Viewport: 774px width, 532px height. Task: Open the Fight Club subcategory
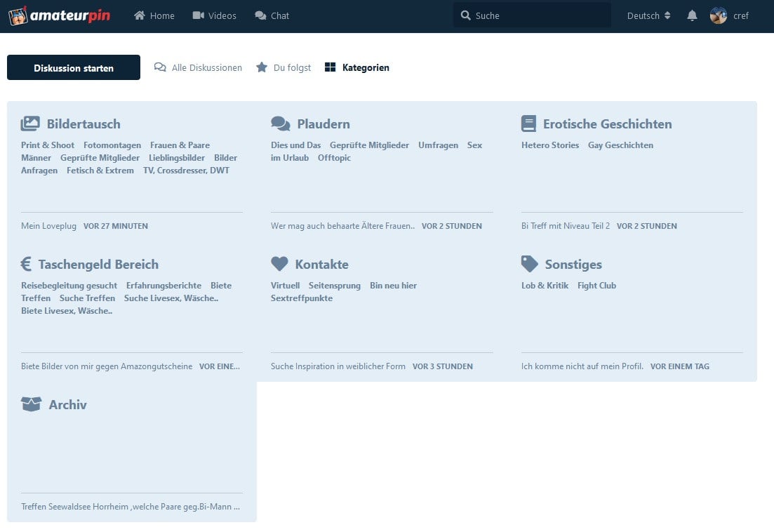tap(596, 286)
